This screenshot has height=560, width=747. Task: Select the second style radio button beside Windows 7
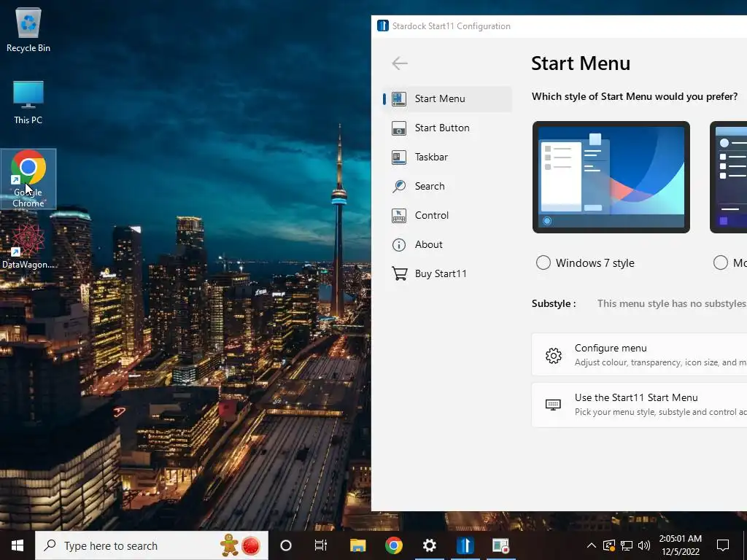720,262
